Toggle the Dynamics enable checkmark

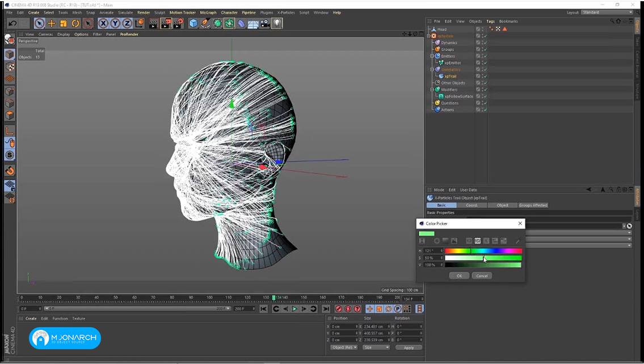pyautogui.click(x=485, y=43)
